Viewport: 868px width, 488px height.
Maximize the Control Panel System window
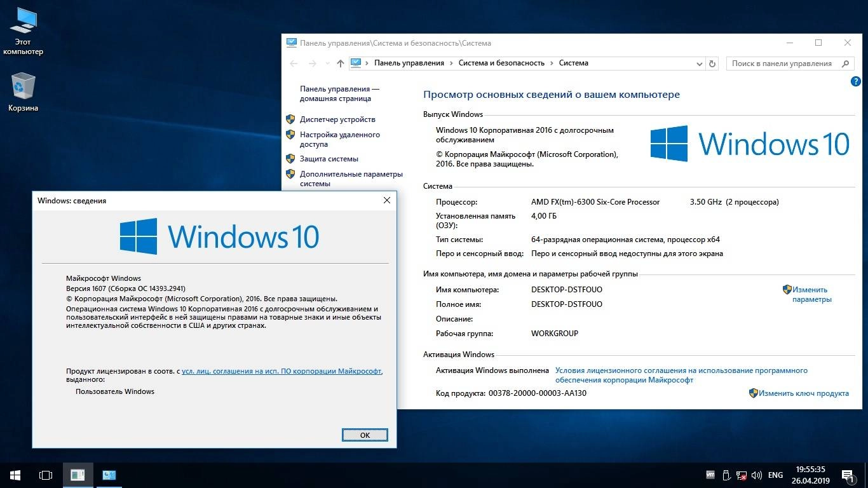(x=818, y=43)
